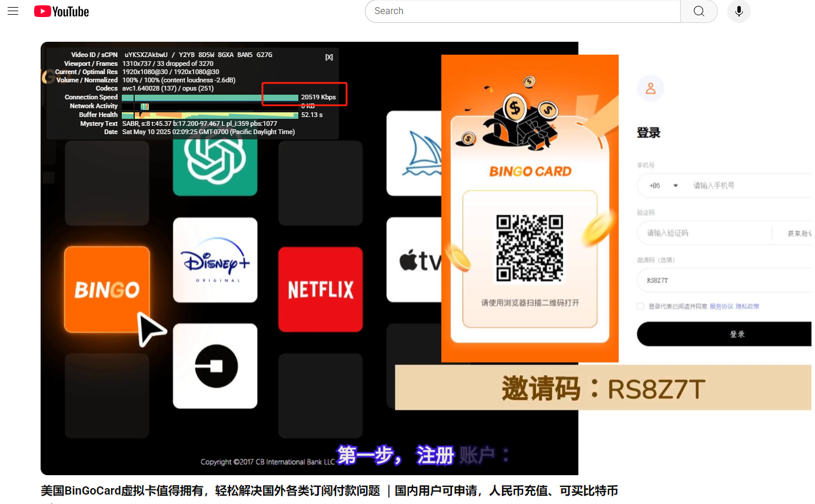Image resolution: width=815 pixels, height=504 pixels.
Task: Click the orange BINGO tile in video
Action: click(x=107, y=289)
